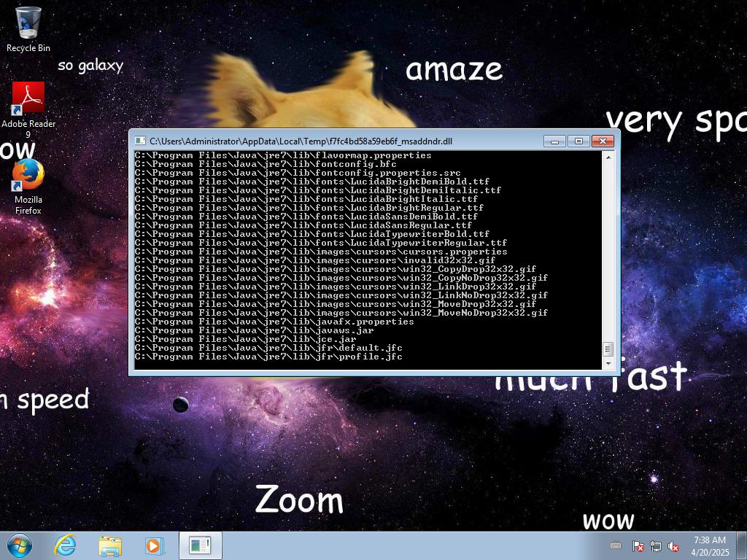Click the javafx.properties output line
The height and width of the screenshot is (560, 747).
(274, 322)
